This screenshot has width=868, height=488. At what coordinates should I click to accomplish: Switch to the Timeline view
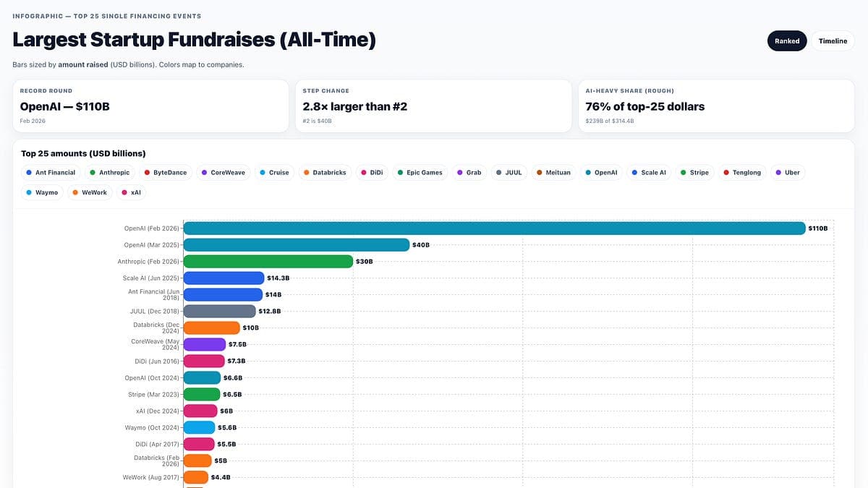click(833, 41)
